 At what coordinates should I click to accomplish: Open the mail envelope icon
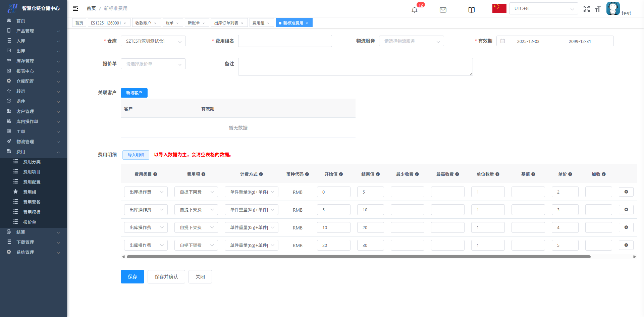443,10
